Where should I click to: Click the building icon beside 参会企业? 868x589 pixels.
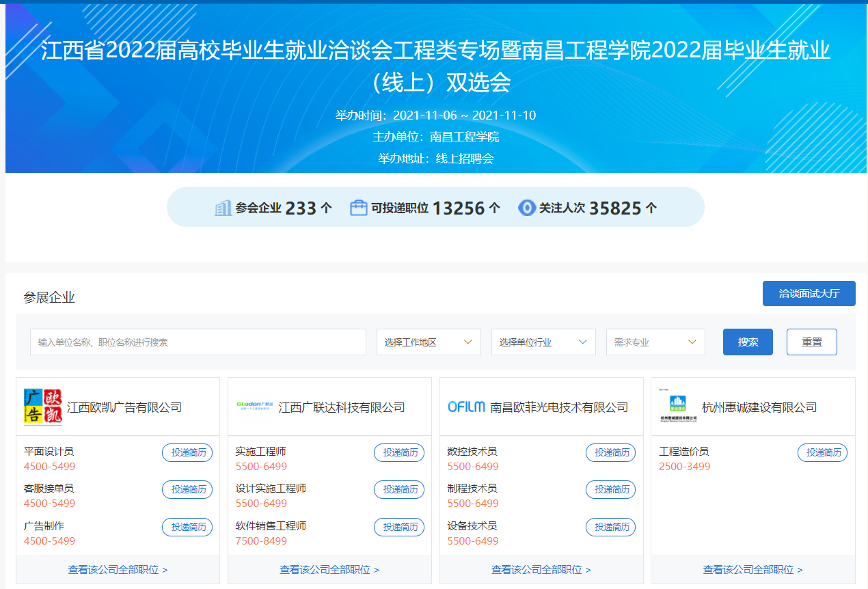click(223, 208)
